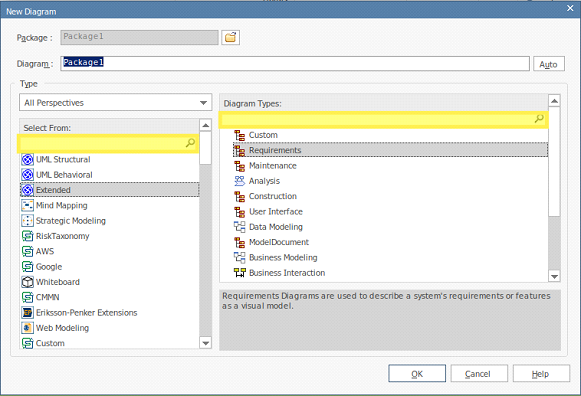Click the UML Structural icon
The width and height of the screenshot is (581, 396).
[x=27, y=160]
